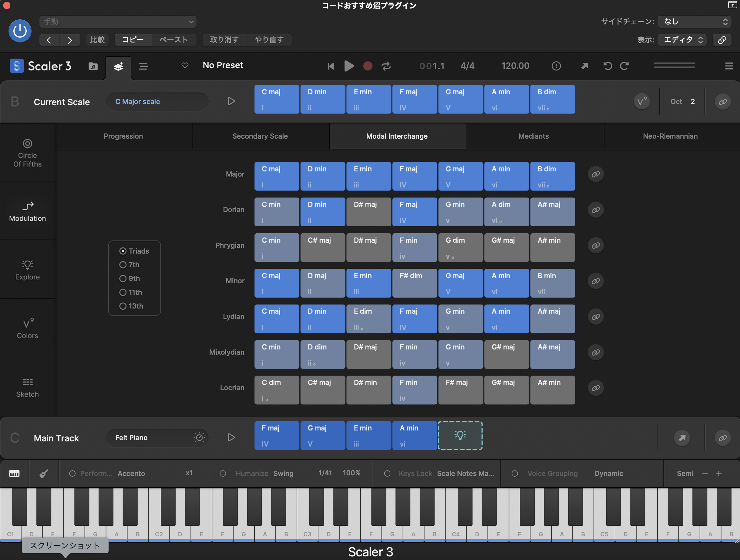The image size is (740, 560).
Task: Click the 4/4 time signature
Action: click(x=467, y=66)
